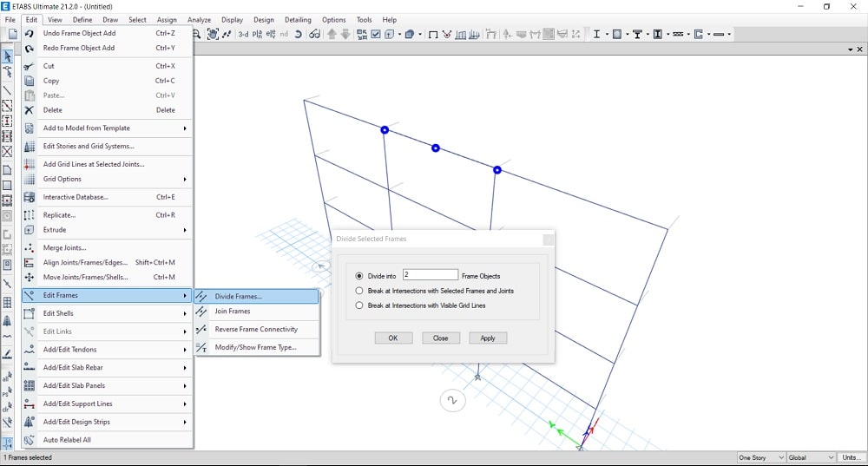Select the pointer tool in left toolbar
868x466 pixels.
coord(8,57)
